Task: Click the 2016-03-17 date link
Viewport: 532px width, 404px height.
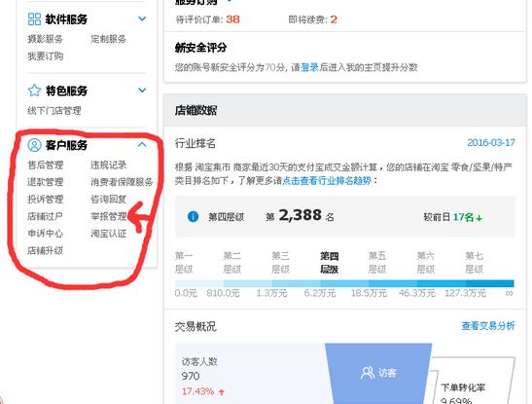Action: click(491, 142)
